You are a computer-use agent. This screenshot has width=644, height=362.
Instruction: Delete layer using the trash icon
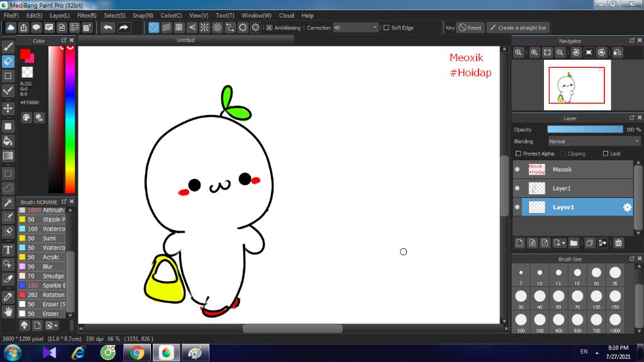point(619,243)
